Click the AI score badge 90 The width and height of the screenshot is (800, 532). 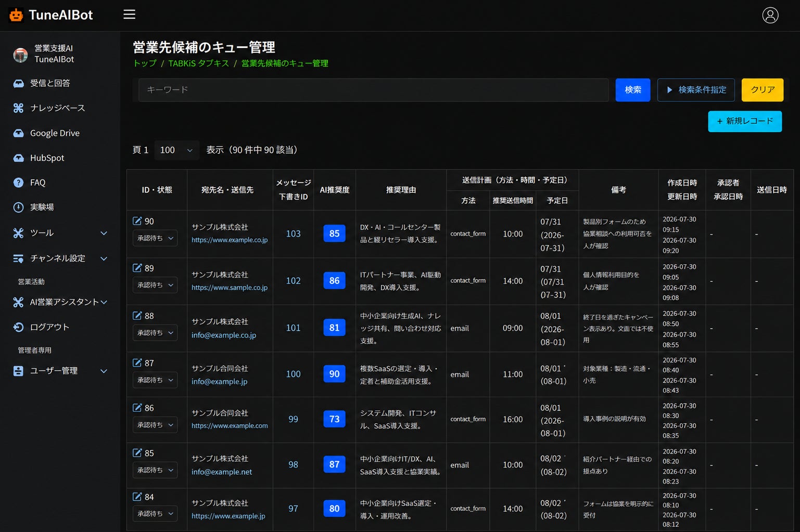tap(334, 374)
